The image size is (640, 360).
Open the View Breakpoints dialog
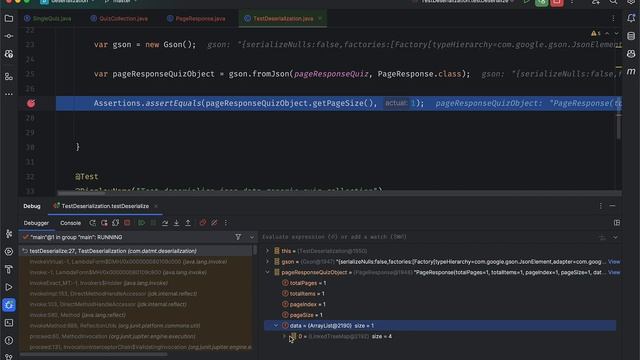(x=203, y=223)
